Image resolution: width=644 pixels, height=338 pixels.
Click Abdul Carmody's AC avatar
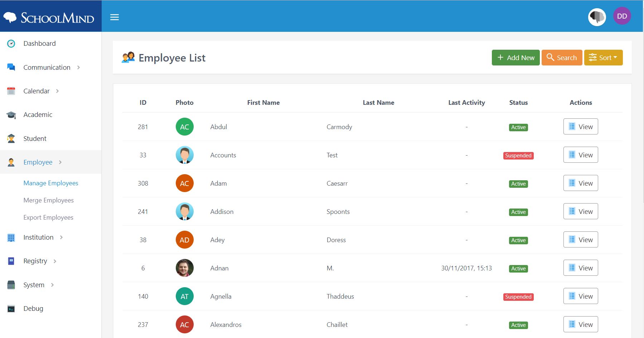[x=185, y=127]
